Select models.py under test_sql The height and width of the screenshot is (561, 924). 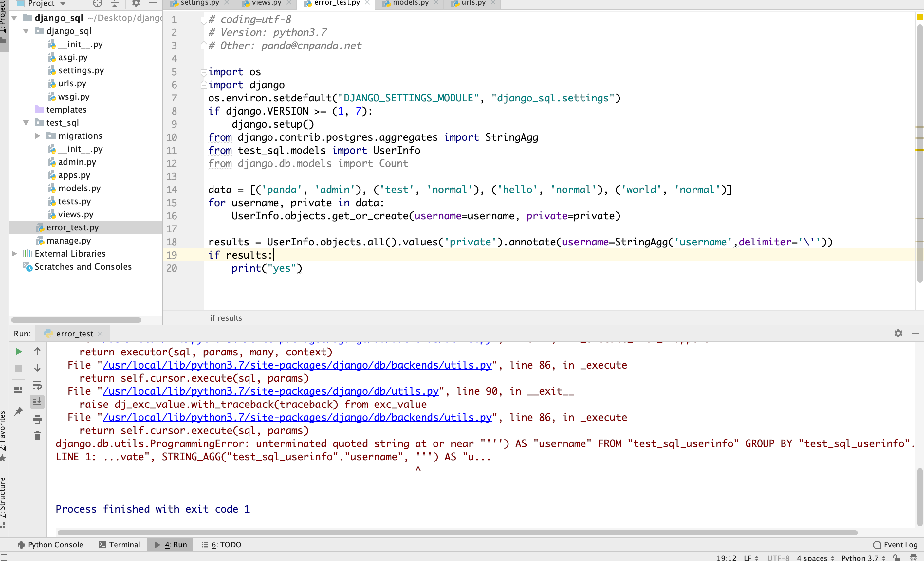click(80, 188)
